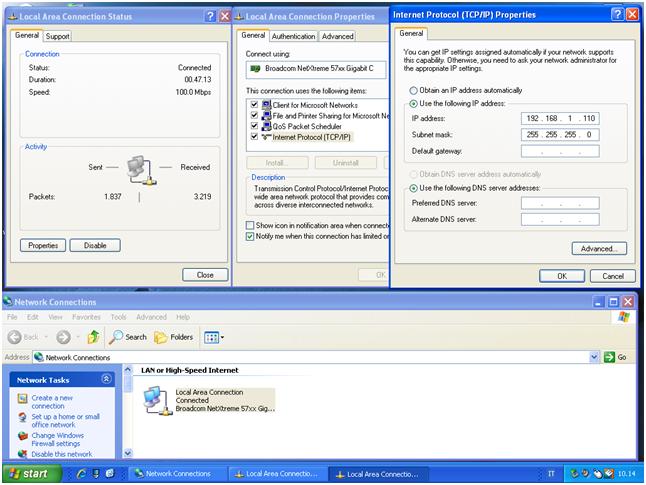Click the Broadcom NetXtreme adapter icon
The height and width of the screenshot is (485, 646).
point(255,68)
